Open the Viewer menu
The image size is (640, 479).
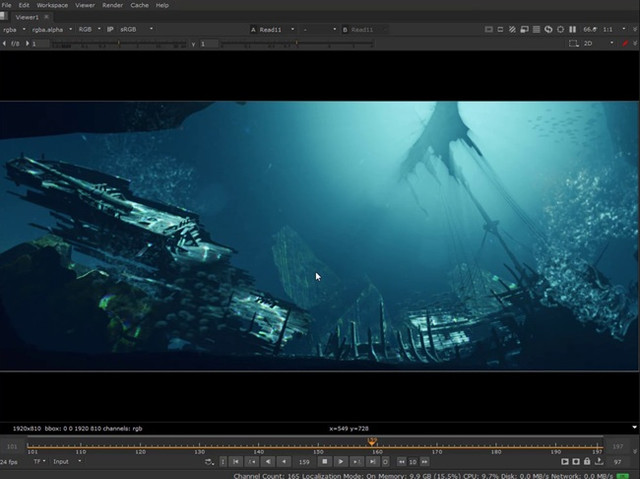pos(85,5)
